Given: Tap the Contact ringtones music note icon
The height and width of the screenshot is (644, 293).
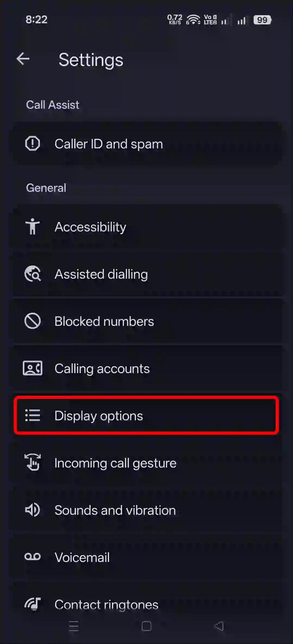Looking at the screenshot, I should pyautogui.click(x=32, y=604).
